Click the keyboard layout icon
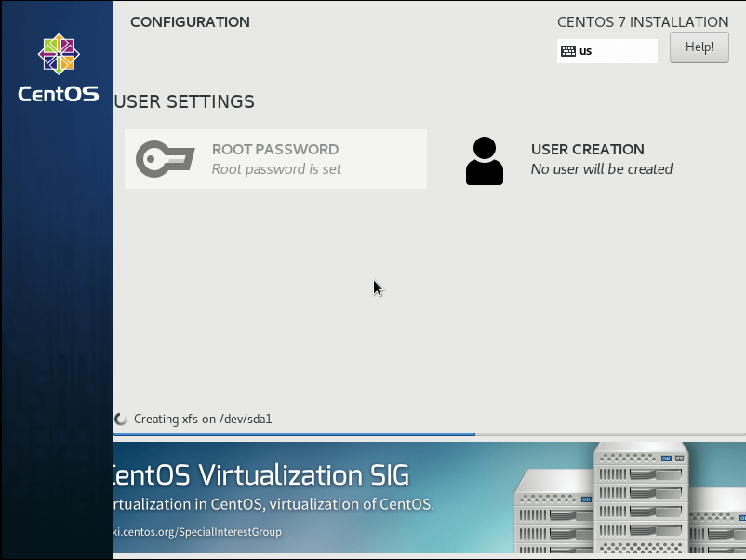Image resolution: width=746 pixels, height=560 pixels. [x=568, y=51]
